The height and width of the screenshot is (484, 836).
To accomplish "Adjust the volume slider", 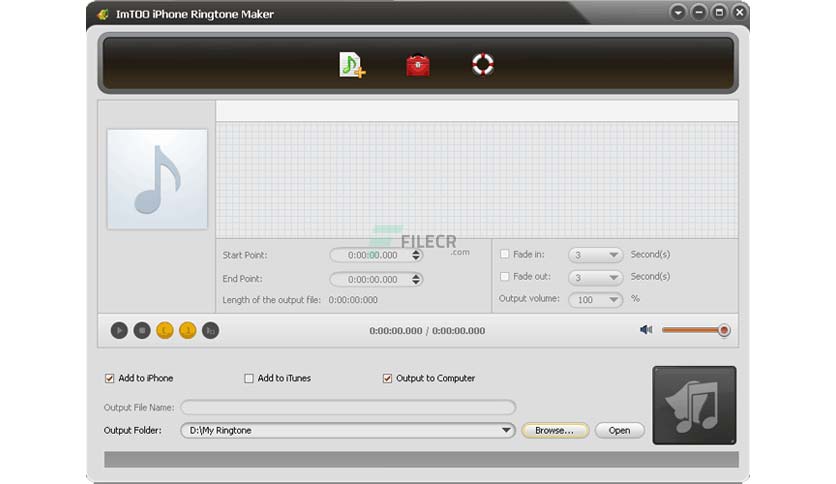I will [696, 330].
